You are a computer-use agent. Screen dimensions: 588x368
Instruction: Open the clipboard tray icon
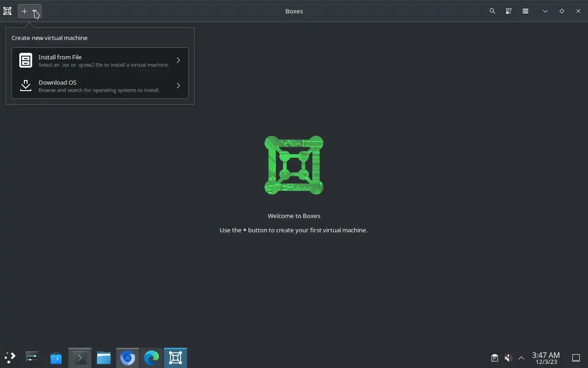tap(495, 358)
